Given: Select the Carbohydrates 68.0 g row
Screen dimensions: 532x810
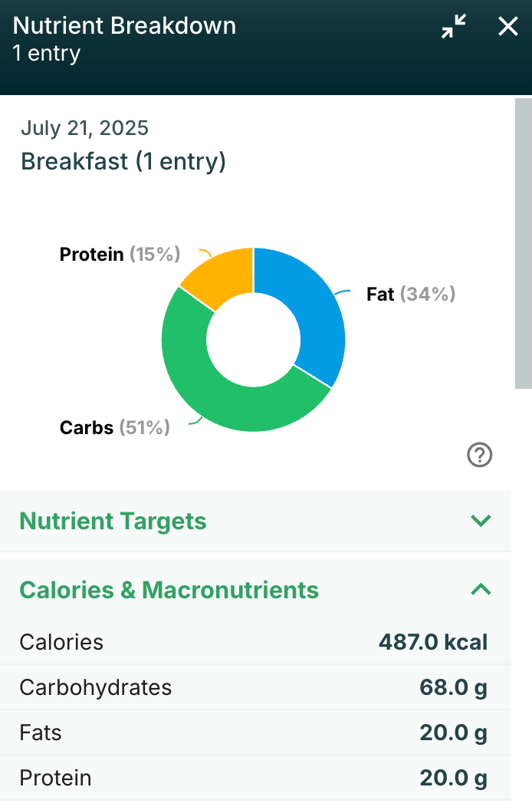Looking at the screenshot, I should point(253,687).
